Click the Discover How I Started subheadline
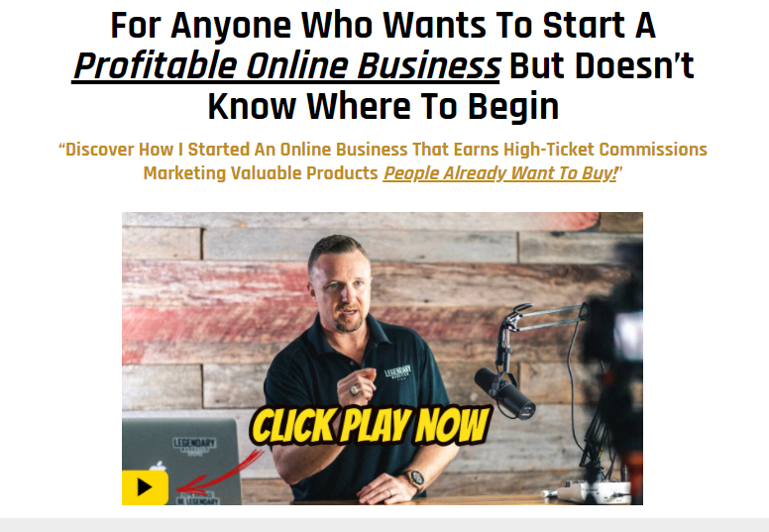769x532 pixels. [384, 149]
